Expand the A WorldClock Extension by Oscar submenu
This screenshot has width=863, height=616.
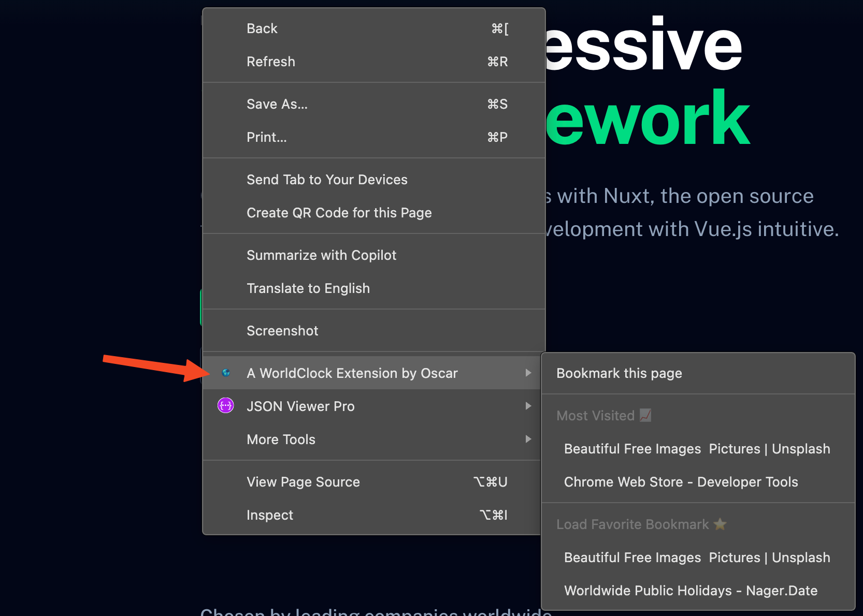click(352, 373)
